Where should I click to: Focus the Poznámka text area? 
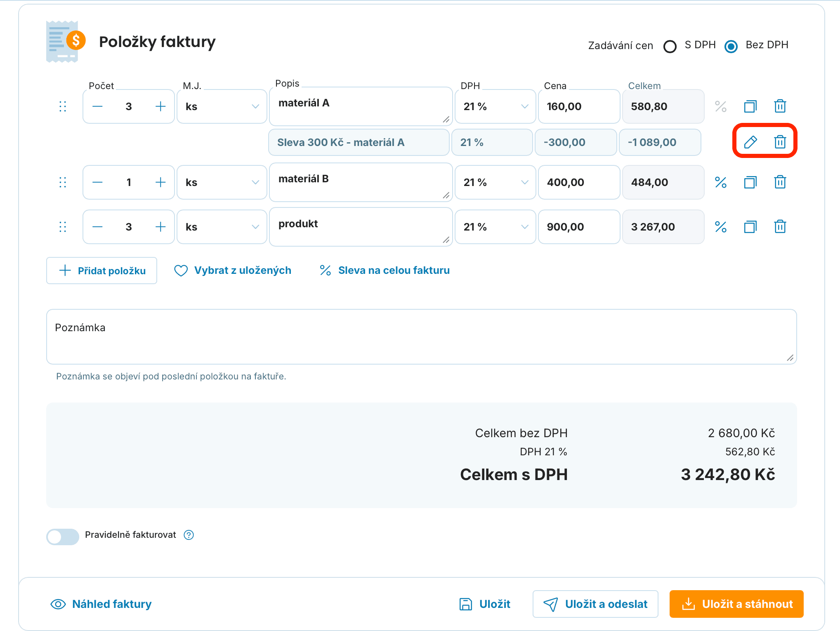click(421, 337)
